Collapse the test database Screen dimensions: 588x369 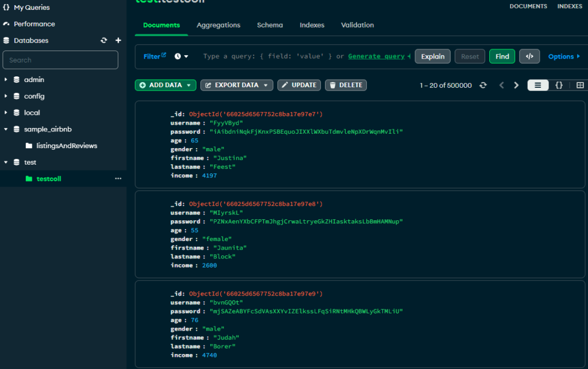point(6,162)
